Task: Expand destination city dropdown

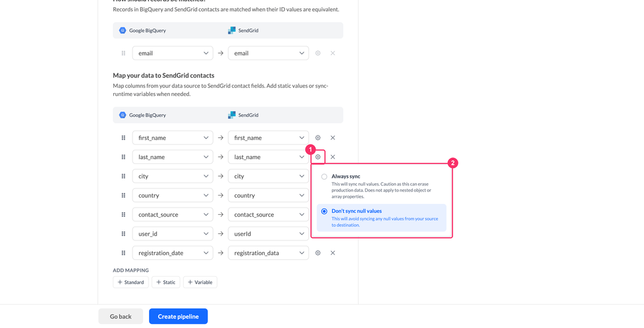Action: tap(268, 176)
